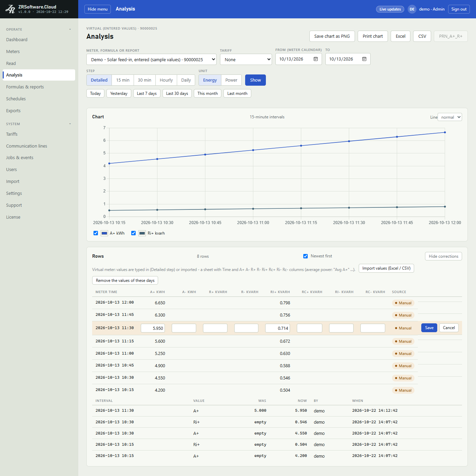Image resolution: width=476 pixels, height=476 pixels.
Task: Export data with the Excel button
Action: (401, 36)
